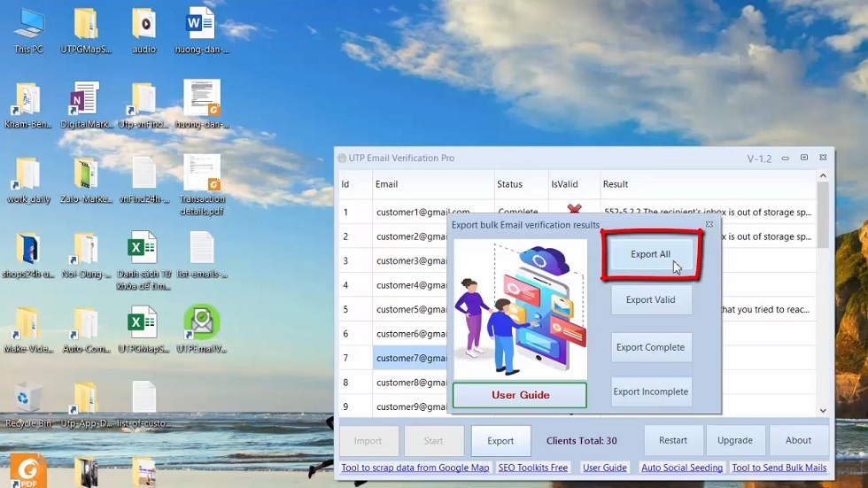Follow the Tool to scrap data from Google Map link

[x=415, y=468]
